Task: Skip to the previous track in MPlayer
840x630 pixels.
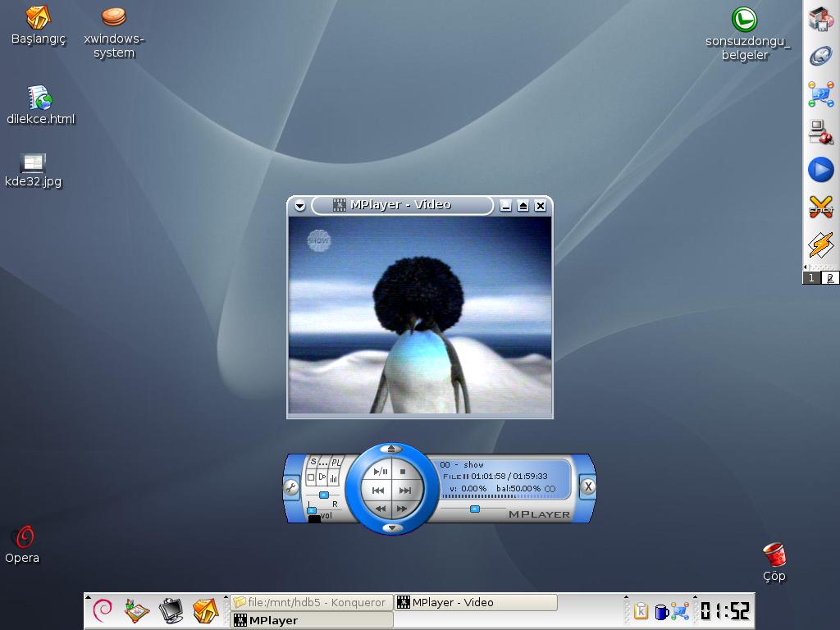Action: (378, 491)
